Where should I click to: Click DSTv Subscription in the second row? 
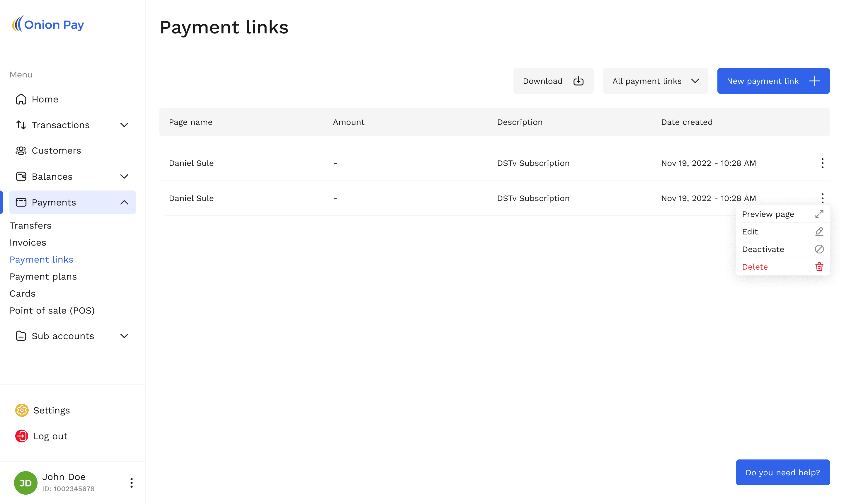pyautogui.click(x=533, y=198)
